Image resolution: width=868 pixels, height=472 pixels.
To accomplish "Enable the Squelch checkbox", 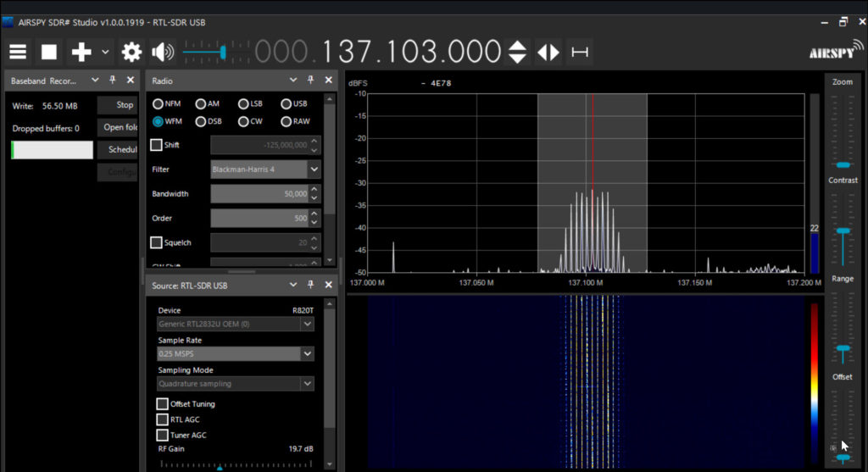I will click(157, 242).
